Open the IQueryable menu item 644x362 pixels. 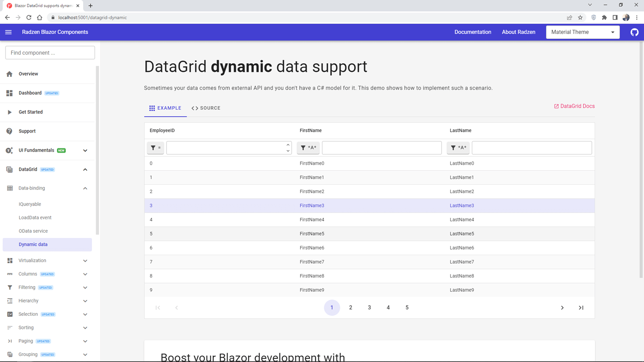(30, 204)
